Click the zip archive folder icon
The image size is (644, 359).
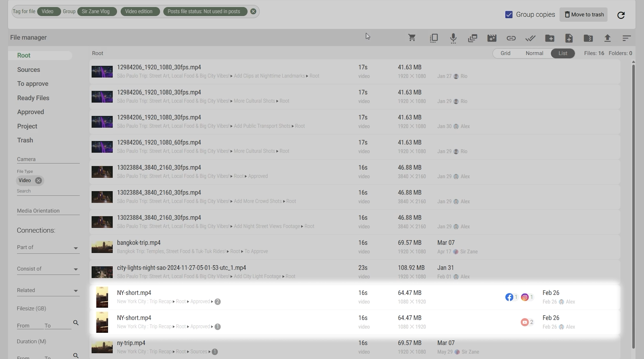[x=588, y=38]
